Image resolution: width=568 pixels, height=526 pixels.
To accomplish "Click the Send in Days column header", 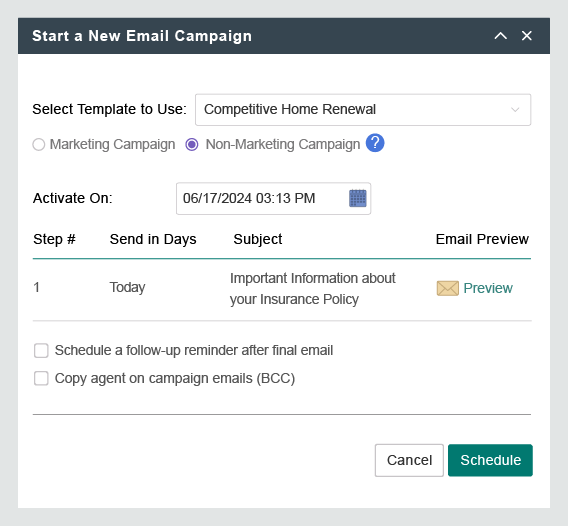I will [153, 239].
